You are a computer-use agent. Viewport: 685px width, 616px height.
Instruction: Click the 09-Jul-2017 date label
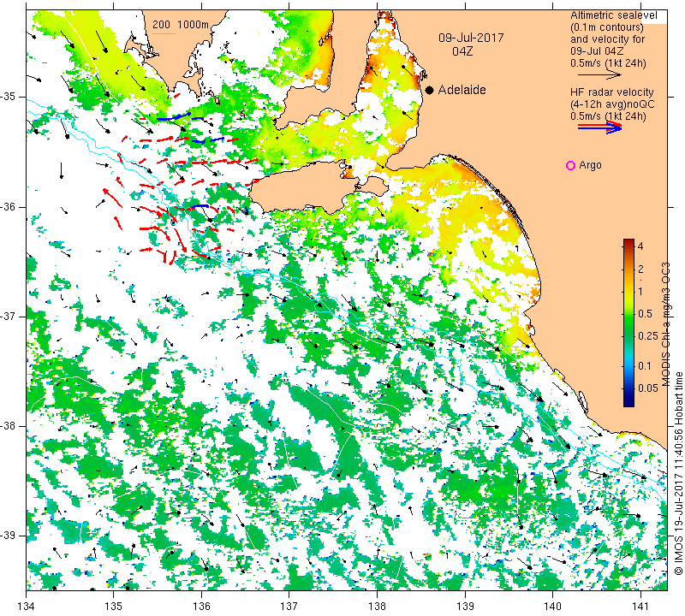tap(471, 38)
